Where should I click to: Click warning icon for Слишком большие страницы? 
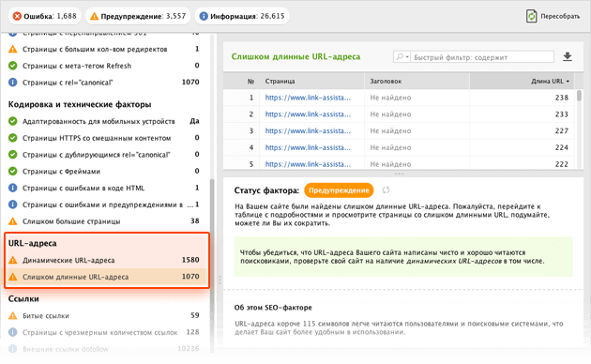[13, 221]
